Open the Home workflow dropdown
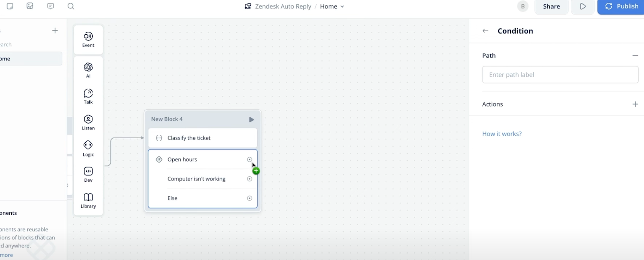 coord(332,6)
